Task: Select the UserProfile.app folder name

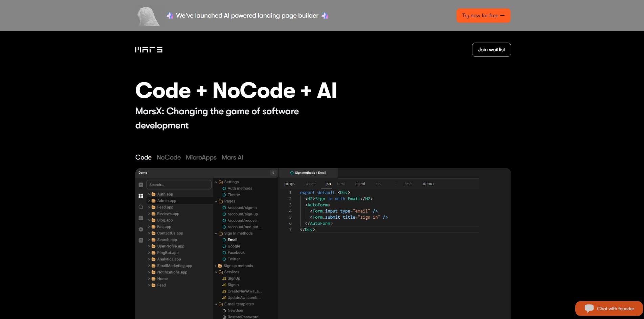Action: 171,246
